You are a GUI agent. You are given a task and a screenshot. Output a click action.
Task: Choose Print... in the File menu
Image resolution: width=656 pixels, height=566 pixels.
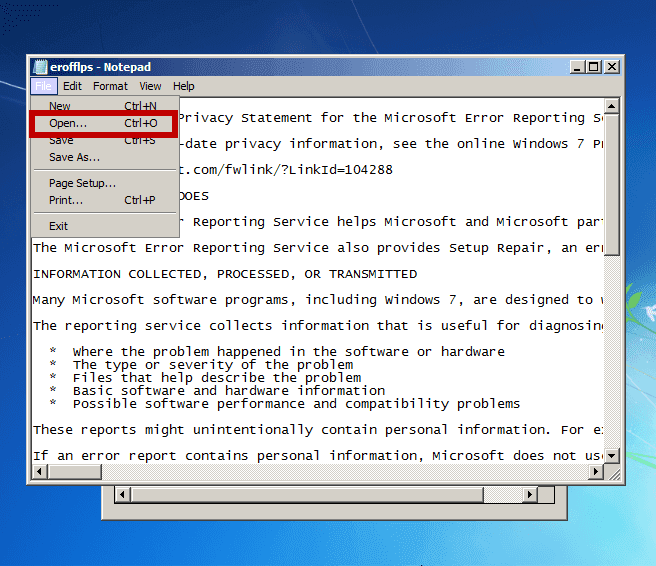click(x=105, y=200)
